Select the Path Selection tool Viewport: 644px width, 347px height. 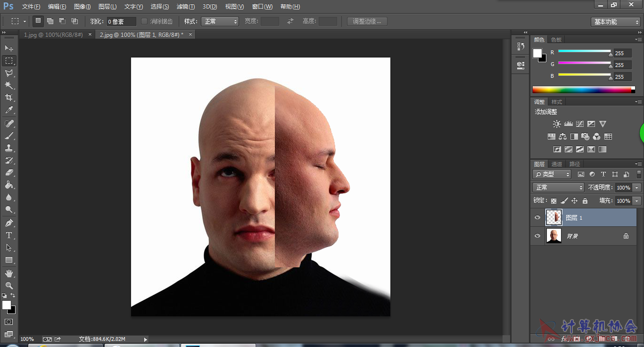9,247
